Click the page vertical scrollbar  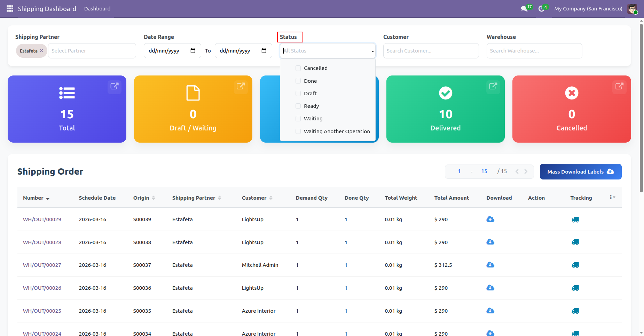pos(641,104)
